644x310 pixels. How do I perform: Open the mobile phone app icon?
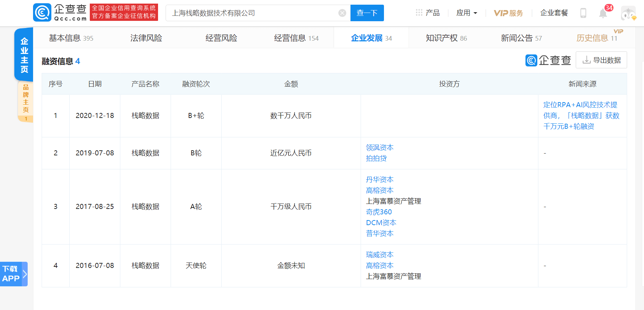pos(583,13)
